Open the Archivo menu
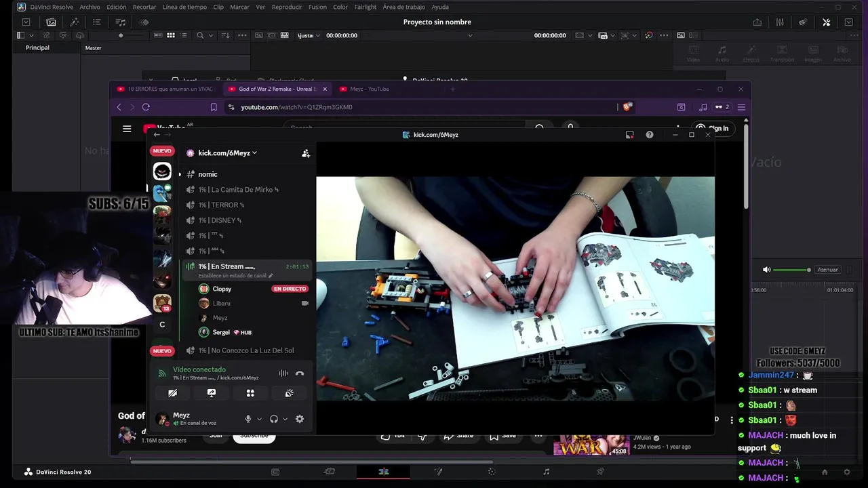 point(90,7)
